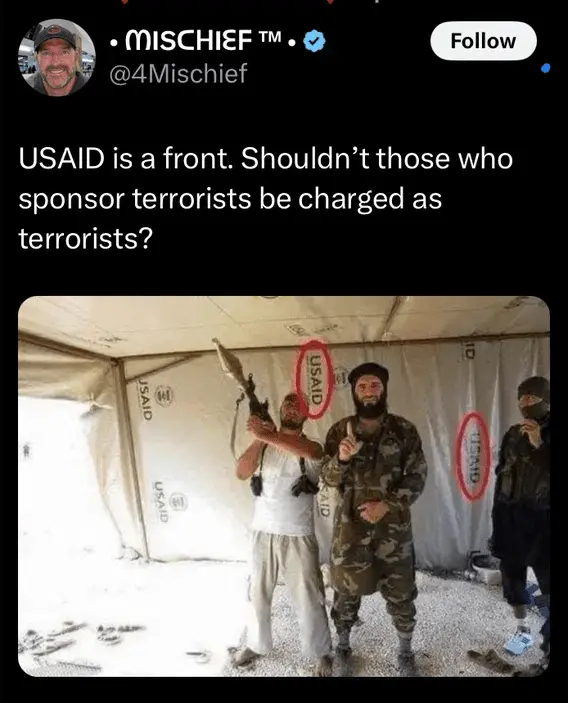Click the upper red-circled USAID label
Viewport: 568px width, 703px height.
tap(316, 379)
